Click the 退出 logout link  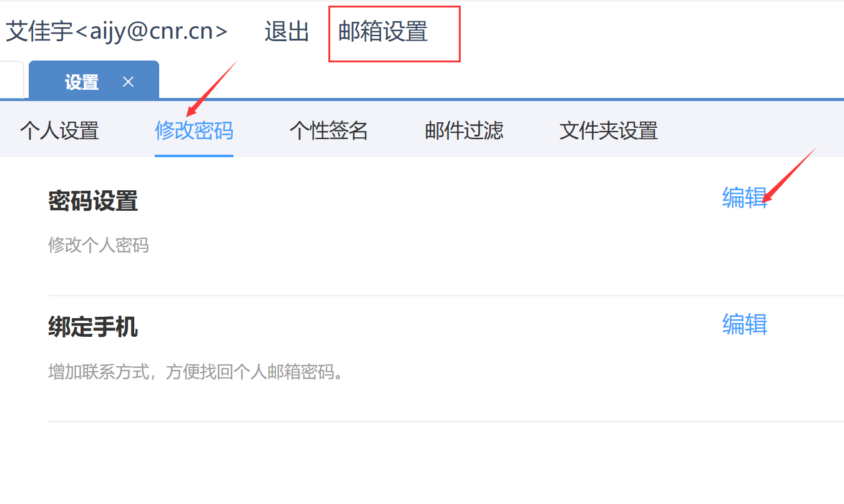point(287,31)
